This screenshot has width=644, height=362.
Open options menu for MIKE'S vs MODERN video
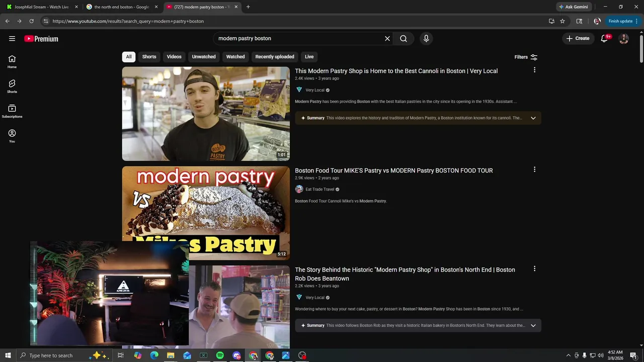tap(534, 169)
